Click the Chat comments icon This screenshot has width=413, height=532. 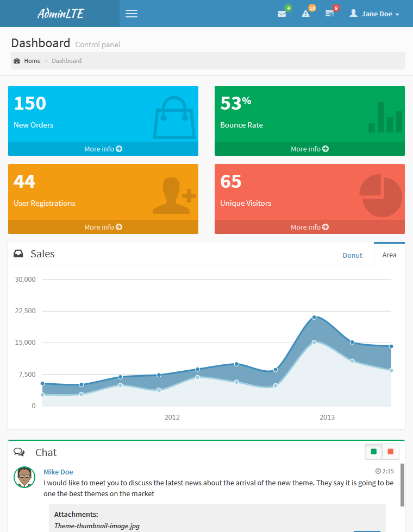[19, 452]
